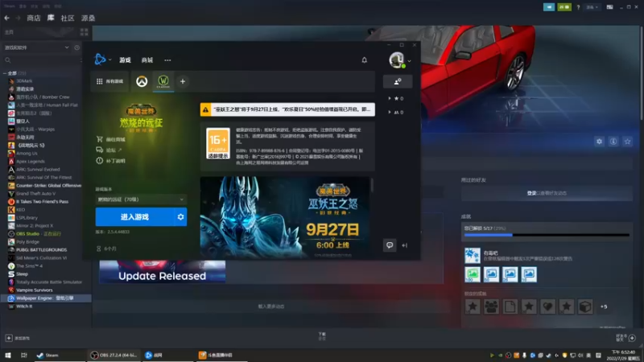Click Steam back navigation arrow

(x=7, y=18)
